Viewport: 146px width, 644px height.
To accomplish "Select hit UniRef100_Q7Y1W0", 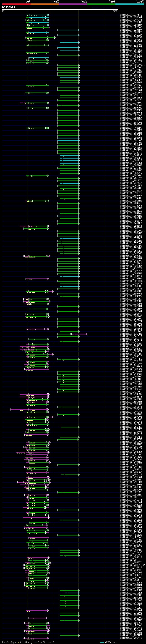I will pyautogui.click(x=131, y=249).
